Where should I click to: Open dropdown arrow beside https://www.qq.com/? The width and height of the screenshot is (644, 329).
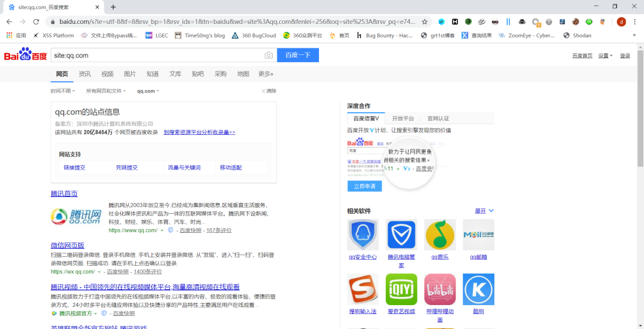point(162,230)
